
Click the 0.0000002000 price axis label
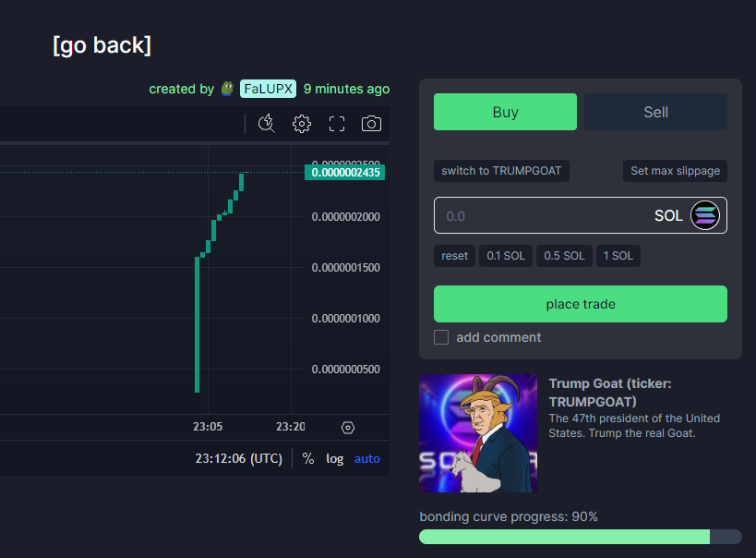click(x=346, y=217)
